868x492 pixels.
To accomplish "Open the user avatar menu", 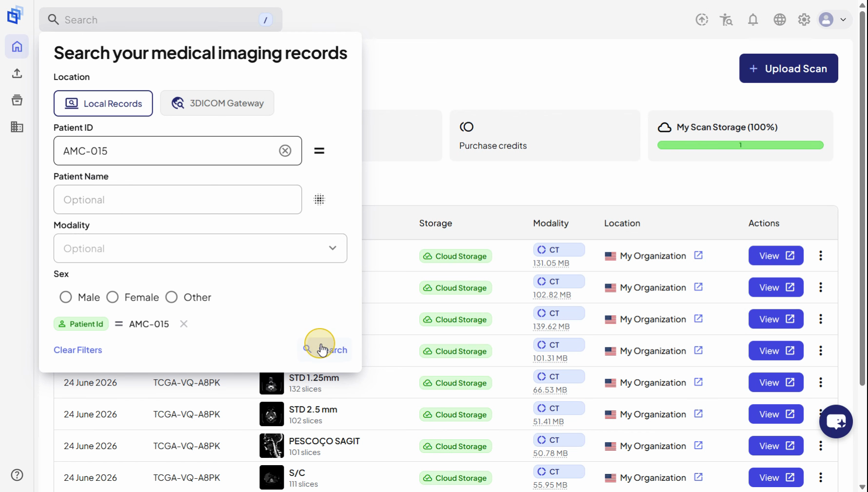I will (833, 20).
